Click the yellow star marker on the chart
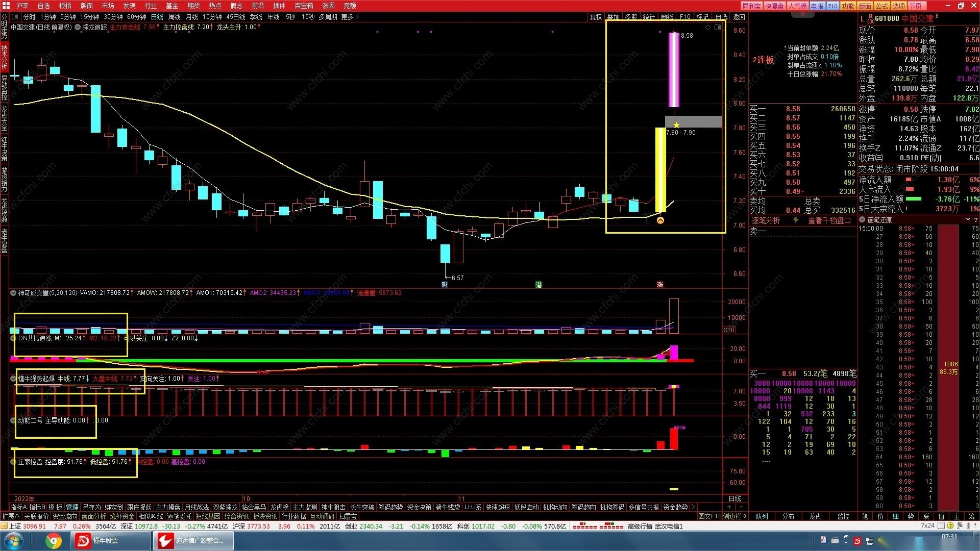This screenshot has height=551, width=980. [x=676, y=125]
